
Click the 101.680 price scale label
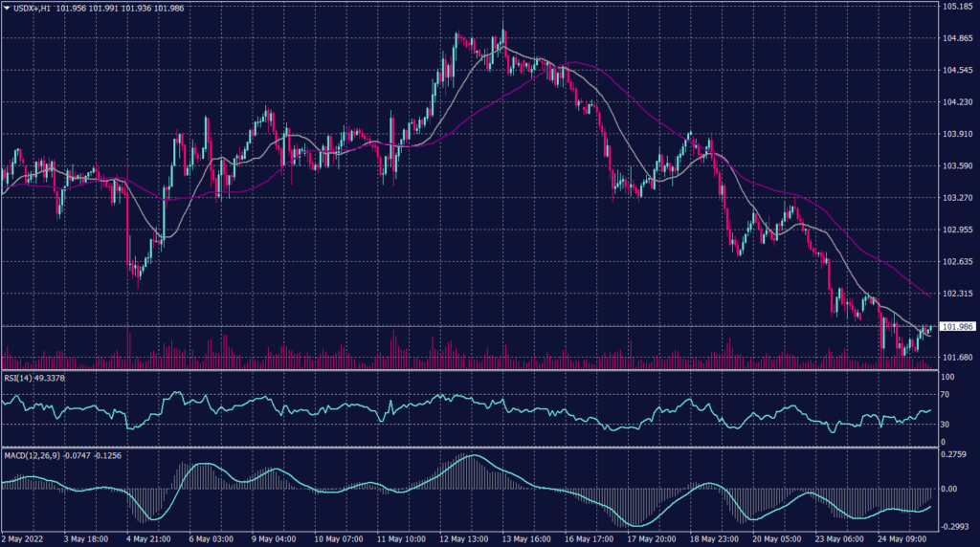coord(958,358)
